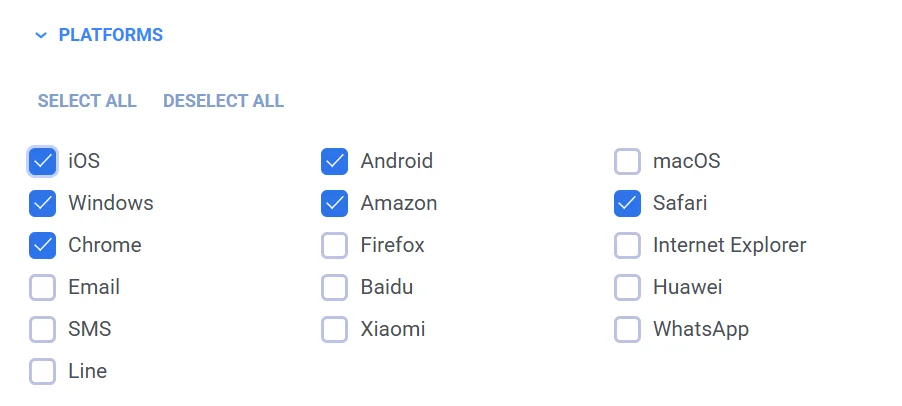Enable the macOS checkbox
Viewport: 902px width, 406px height.
point(627,161)
